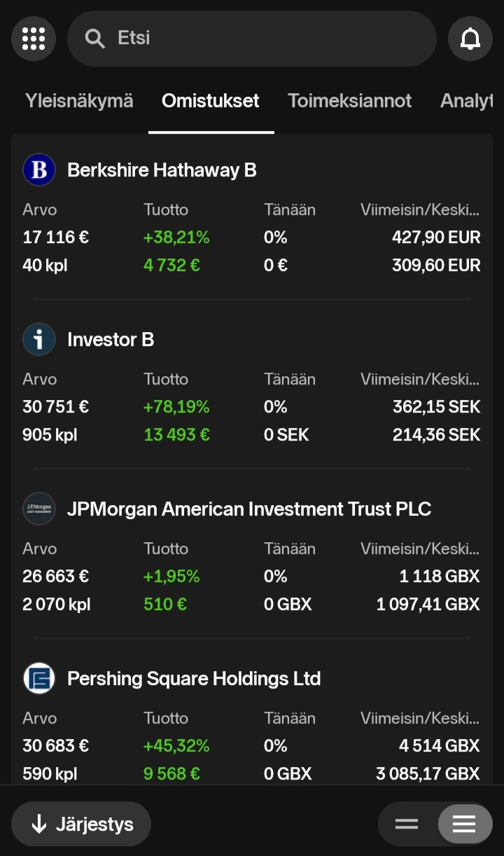Screen dimensions: 504x856
Task: Switch to compact two-line list view
Action: pos(407,824)
